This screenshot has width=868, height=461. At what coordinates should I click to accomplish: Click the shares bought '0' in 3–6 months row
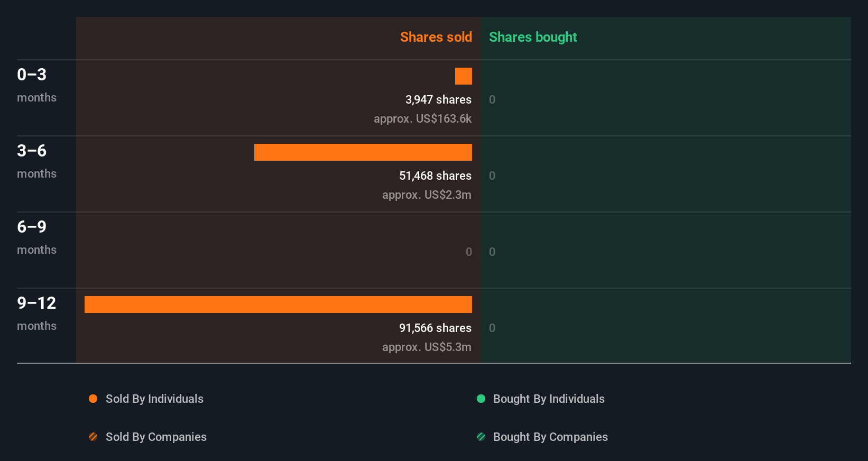click(492, 176)
